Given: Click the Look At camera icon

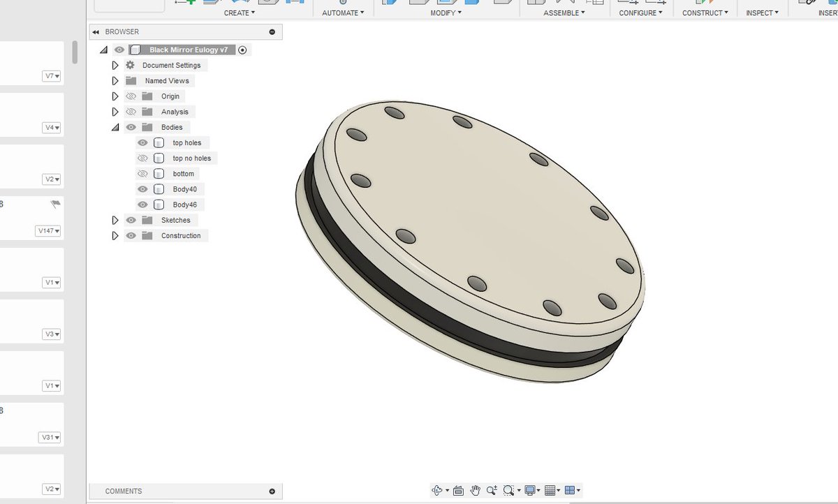Looking at the screenshot, I should point(458,490).
